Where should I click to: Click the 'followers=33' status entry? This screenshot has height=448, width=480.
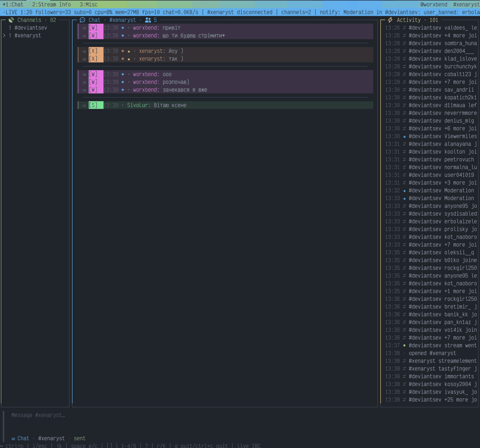click(x=53, y=12)
